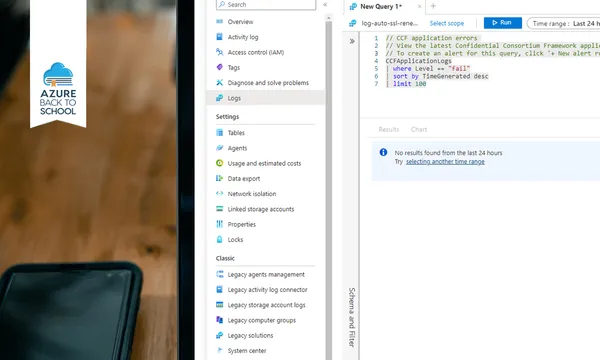Click the Legacy agents management icon
This screenshot has width=600, height=360.
[219, 274]
